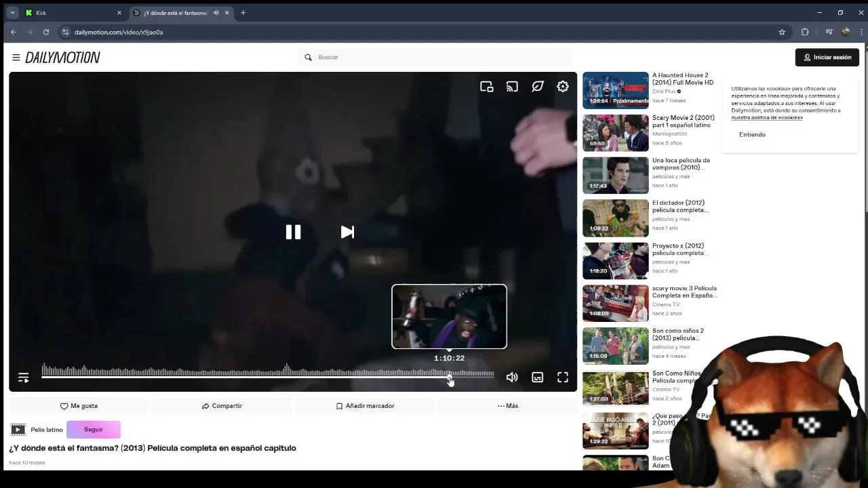Click the video seek bar waveform
868x488 pixels.
coord(268,371)
